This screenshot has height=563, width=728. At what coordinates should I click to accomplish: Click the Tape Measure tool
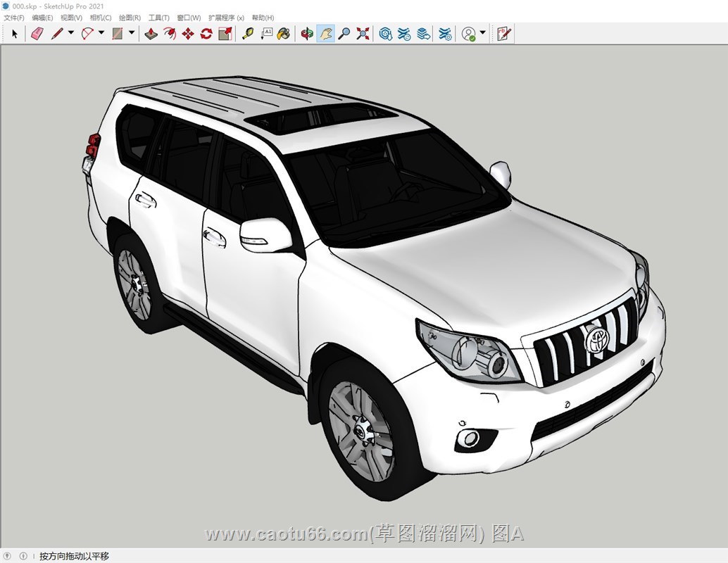(x=247, y=33)
